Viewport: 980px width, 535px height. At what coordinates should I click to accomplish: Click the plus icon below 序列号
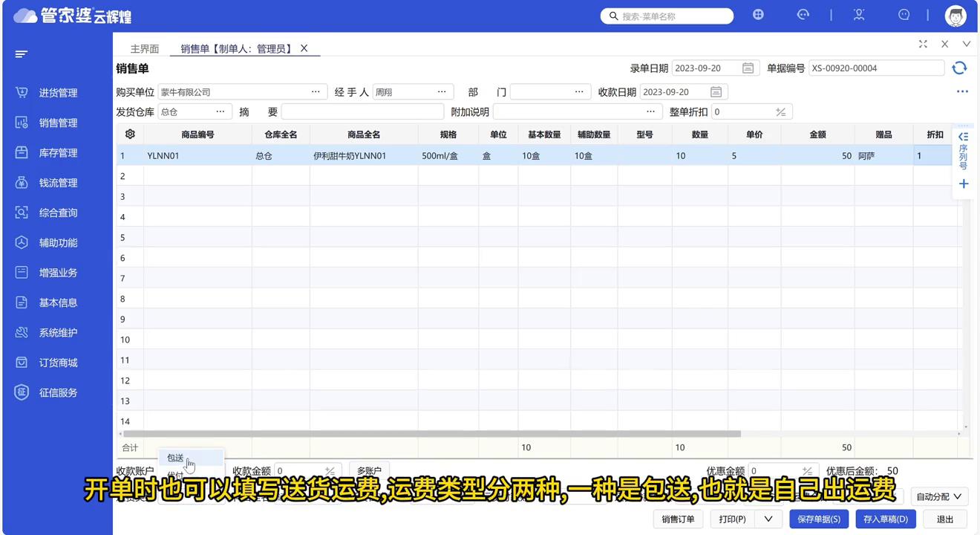coord(964,184)
